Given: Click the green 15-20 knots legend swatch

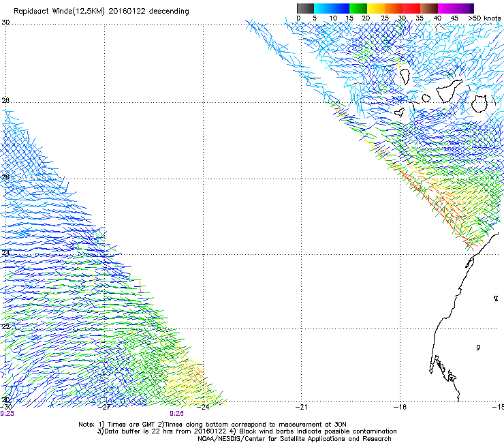Looking at the screenshot, I should tap(358, 8).
